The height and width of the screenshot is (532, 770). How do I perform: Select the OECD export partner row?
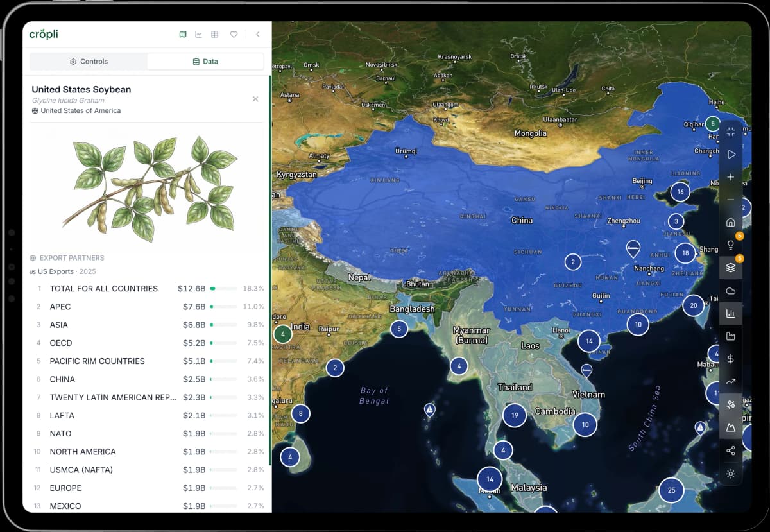[148, 343]
